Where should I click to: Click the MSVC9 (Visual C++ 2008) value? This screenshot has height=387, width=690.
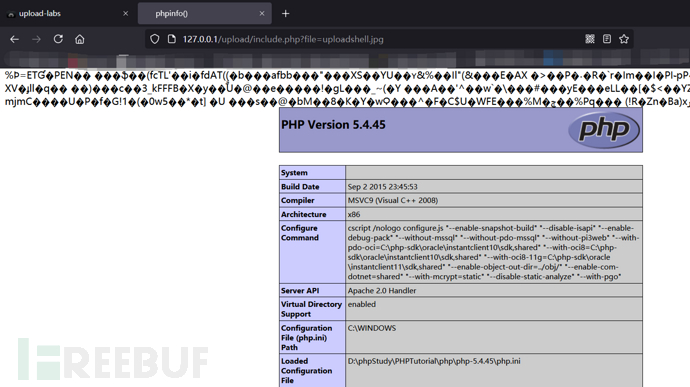pos(393,200)
